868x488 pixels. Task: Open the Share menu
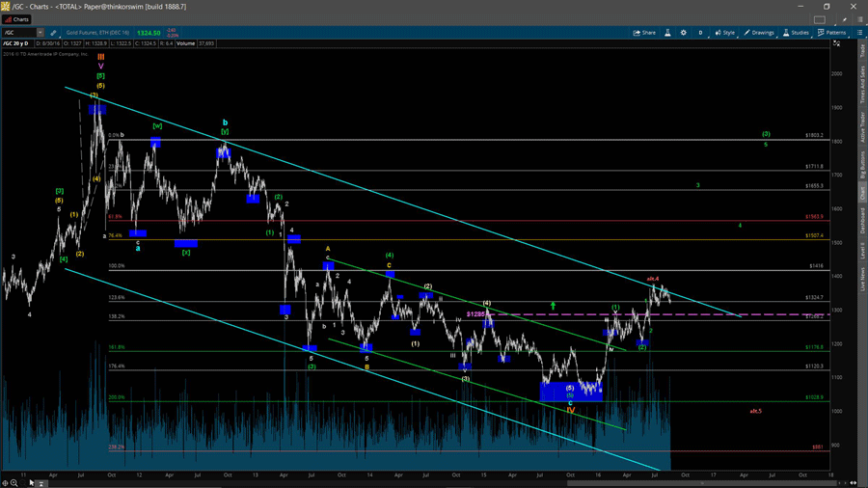tap(644, 33)
